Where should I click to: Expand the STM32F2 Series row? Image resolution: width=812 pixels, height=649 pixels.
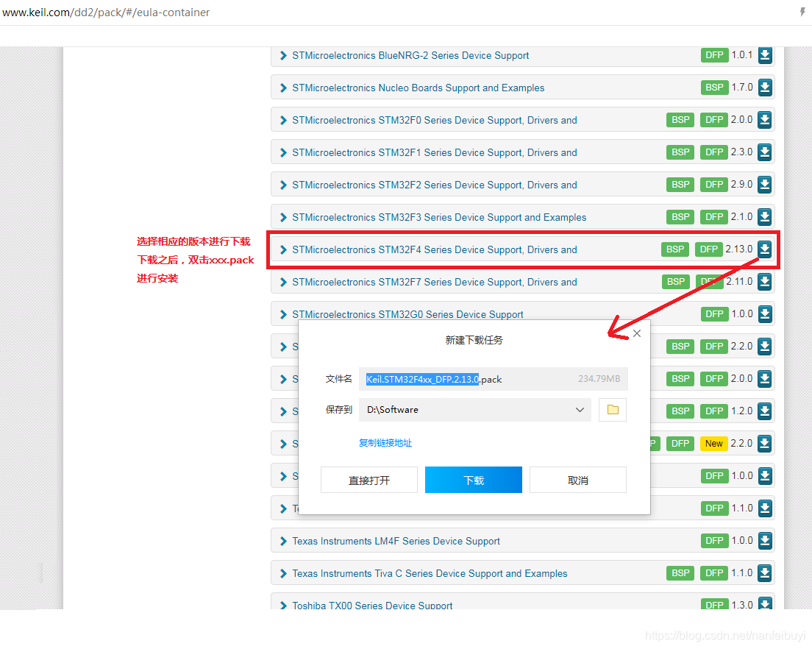pos(283,185)
